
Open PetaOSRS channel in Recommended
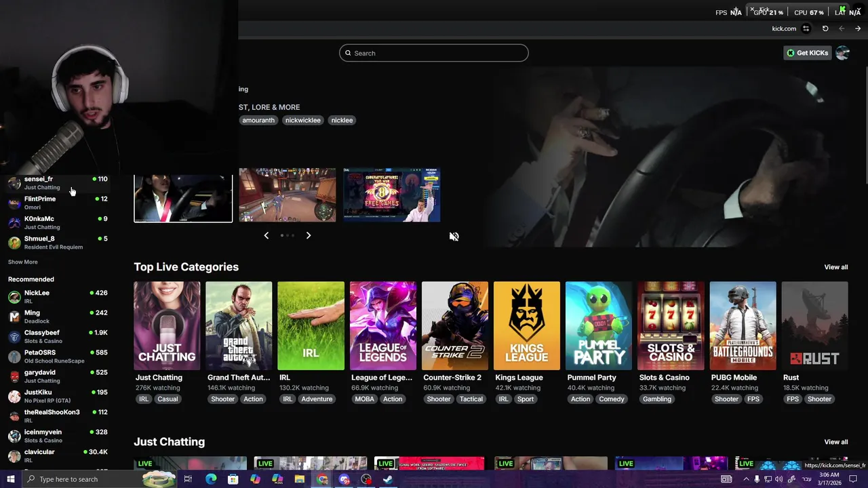58,357
